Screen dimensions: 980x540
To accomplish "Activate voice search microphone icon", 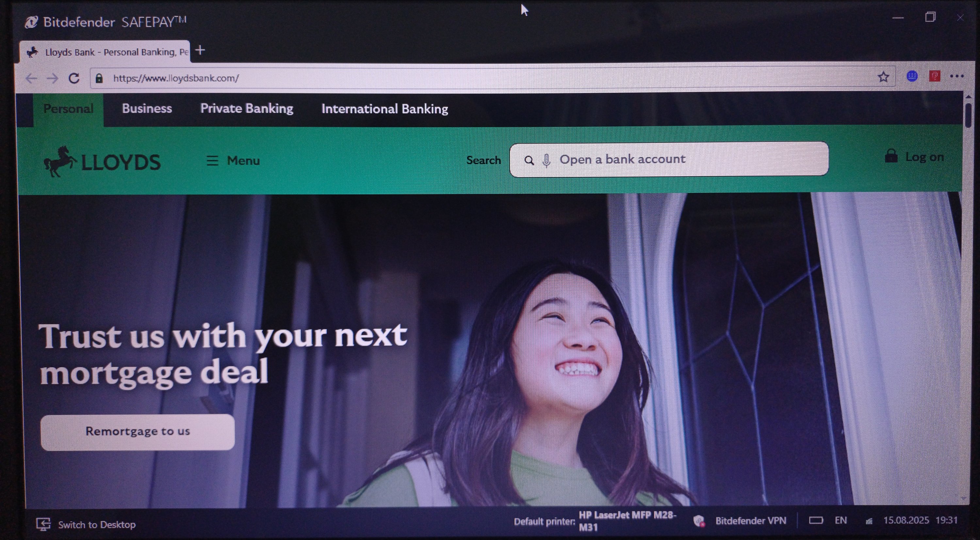I will pos(546,161).
